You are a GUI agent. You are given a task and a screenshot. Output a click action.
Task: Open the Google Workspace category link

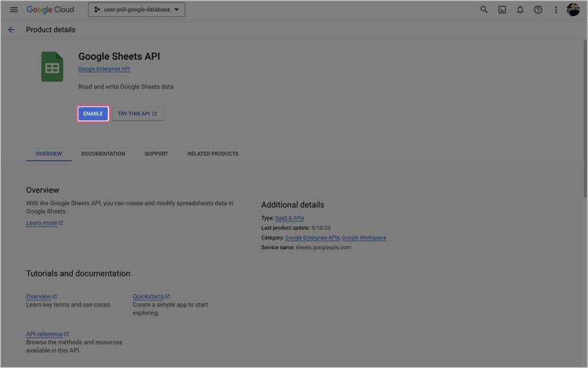click(363, 237)
